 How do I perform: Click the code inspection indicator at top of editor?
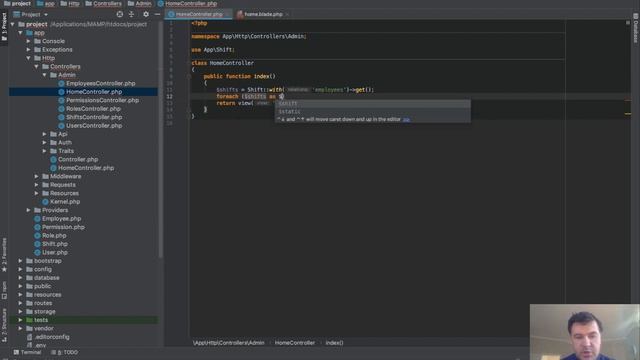coord(628,23)
